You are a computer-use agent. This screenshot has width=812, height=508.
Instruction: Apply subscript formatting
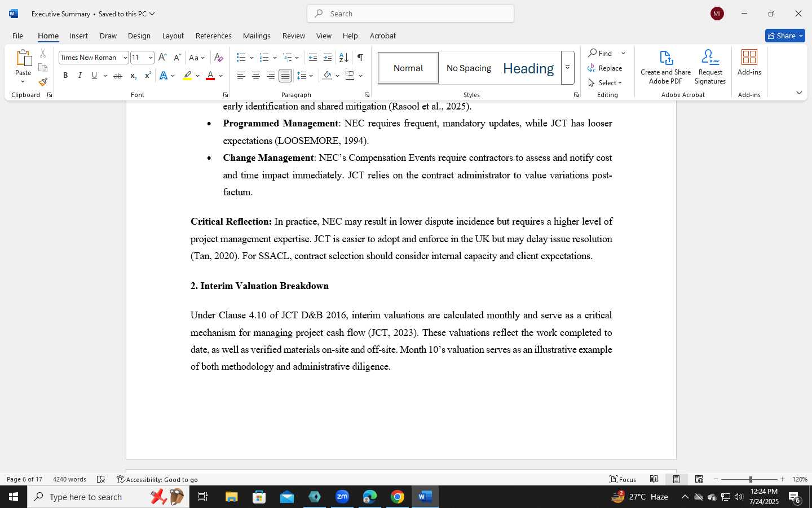click(133, 76)
